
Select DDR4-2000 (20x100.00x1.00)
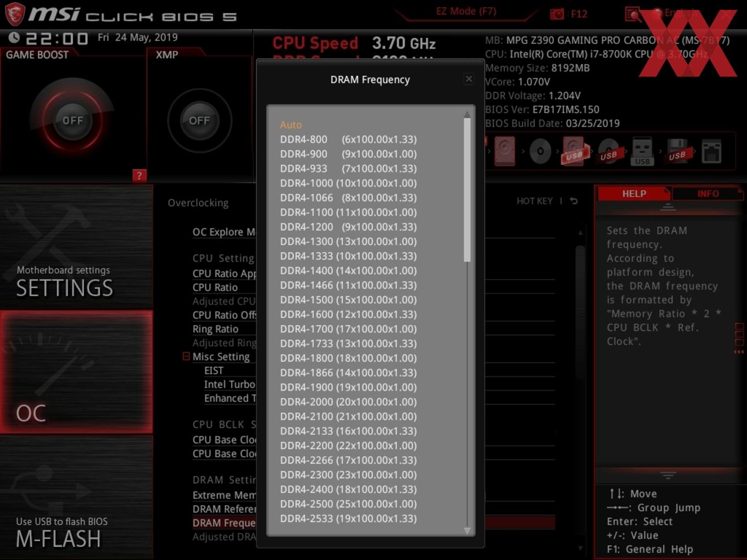(348, 401)
